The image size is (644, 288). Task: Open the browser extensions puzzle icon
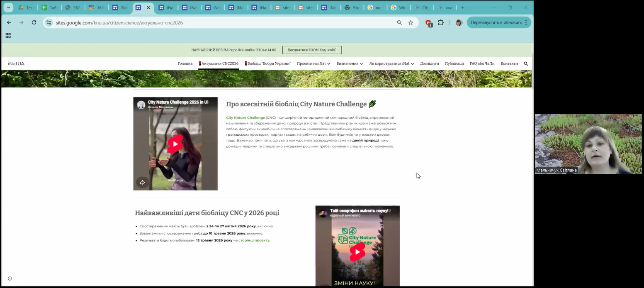pos(441,22)
